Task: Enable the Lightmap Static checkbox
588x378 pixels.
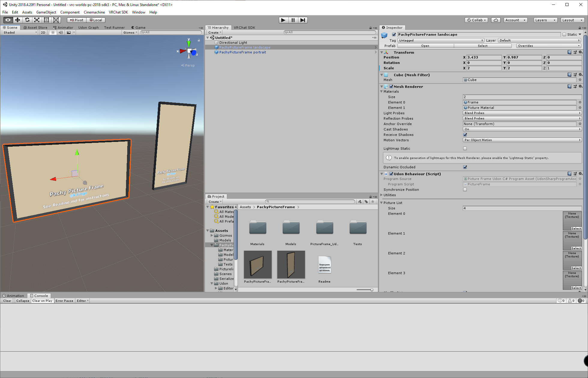Action: coord(465,148)
